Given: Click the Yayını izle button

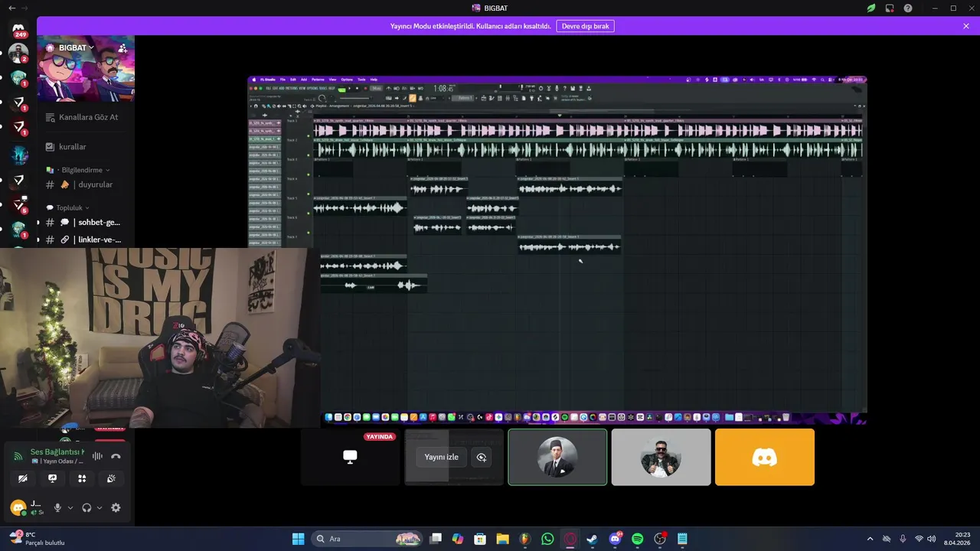Looking at the screenshot, I should coord(442,457).
